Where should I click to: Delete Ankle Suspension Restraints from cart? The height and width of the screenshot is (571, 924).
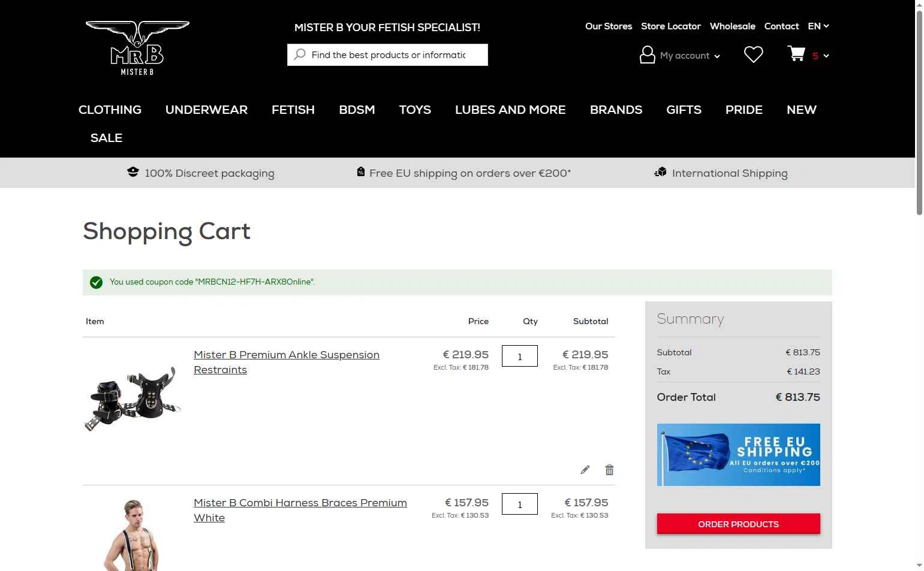(609, 470)
